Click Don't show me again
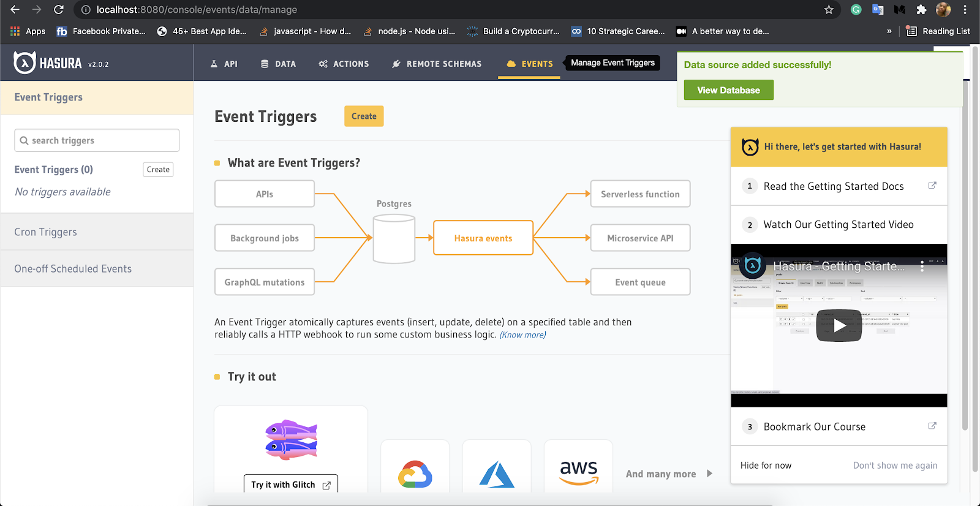 coord(895,466)
